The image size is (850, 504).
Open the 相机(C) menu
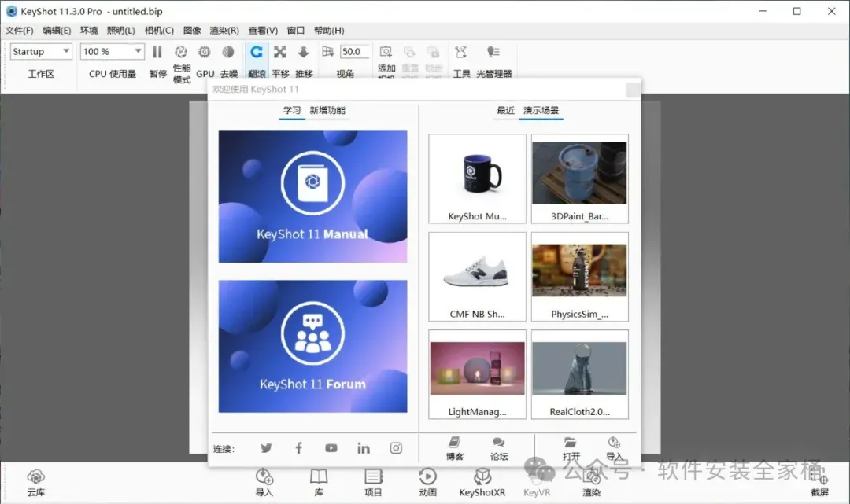[x=159, y=31]
